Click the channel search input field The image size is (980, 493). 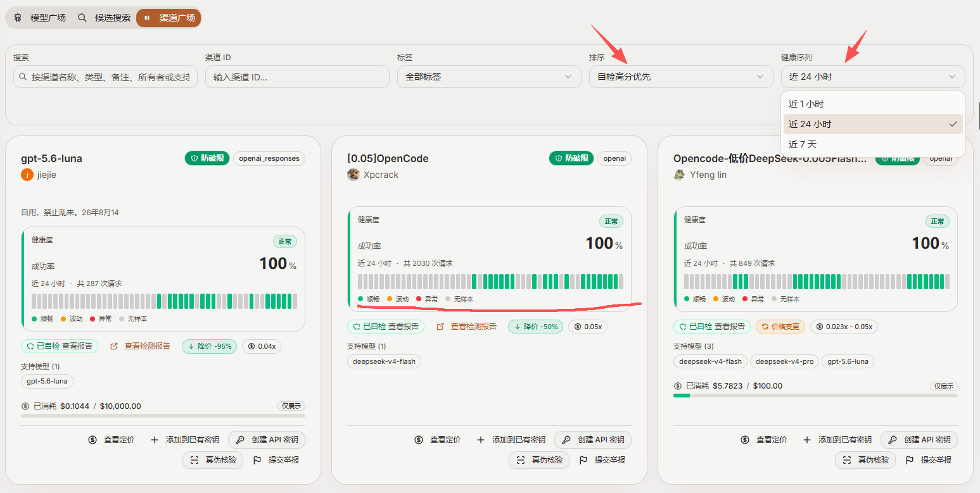pyautogui.click(x=105, y=77)
